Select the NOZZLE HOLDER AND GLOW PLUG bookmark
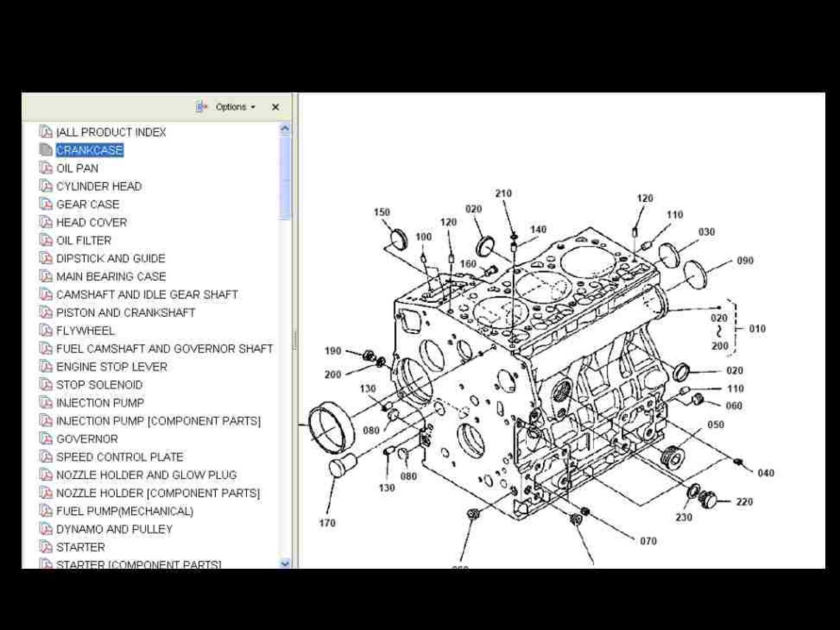Image resolution: width=840 pixels, height=630 pixels. [147, 475]
